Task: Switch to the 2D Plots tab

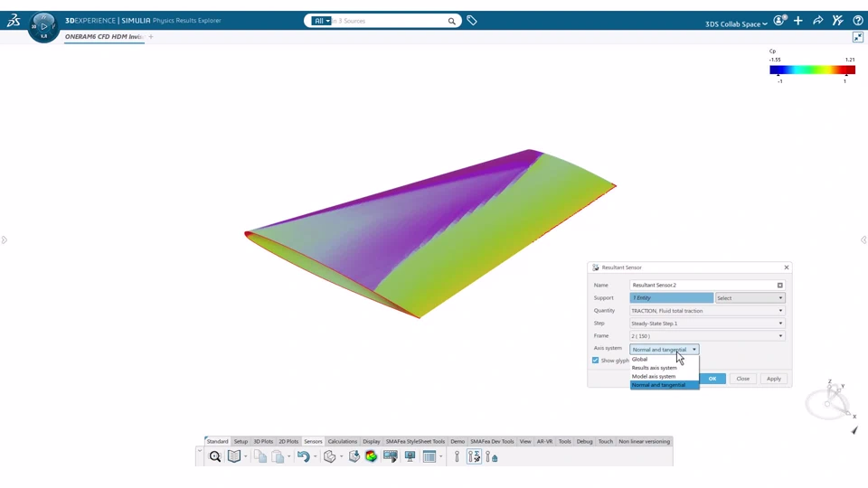Action: tap(288, 442)
